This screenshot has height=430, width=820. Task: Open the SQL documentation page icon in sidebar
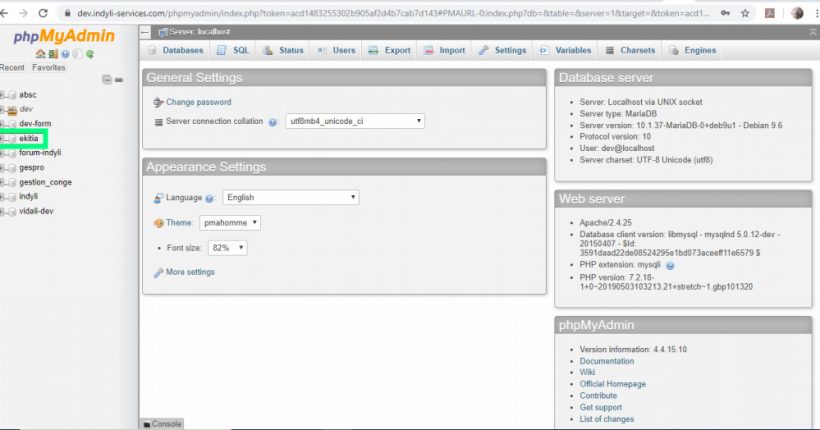[77, 54]
